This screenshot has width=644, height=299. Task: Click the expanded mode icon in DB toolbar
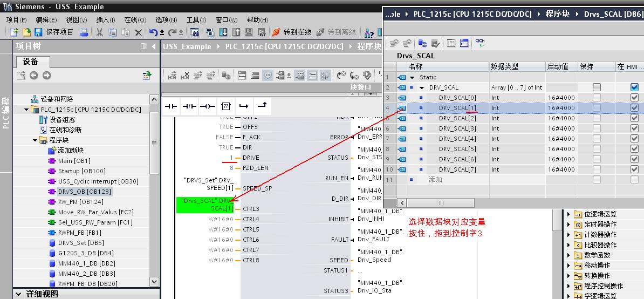(464, 43)
